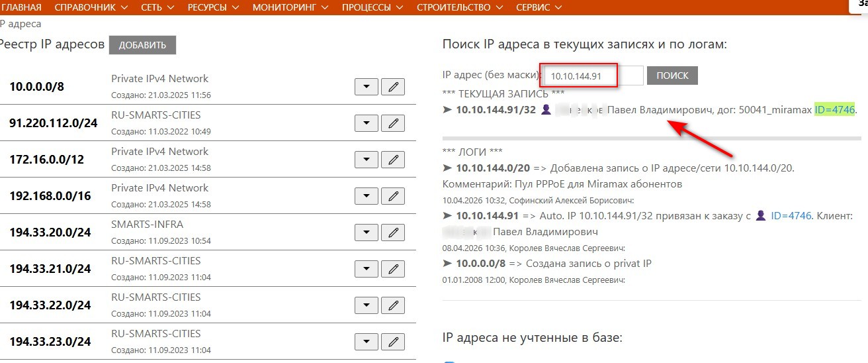Expand the СПРАВОЧНИК menu
Viewport: 868px width, 363px height.
point(91,7)
